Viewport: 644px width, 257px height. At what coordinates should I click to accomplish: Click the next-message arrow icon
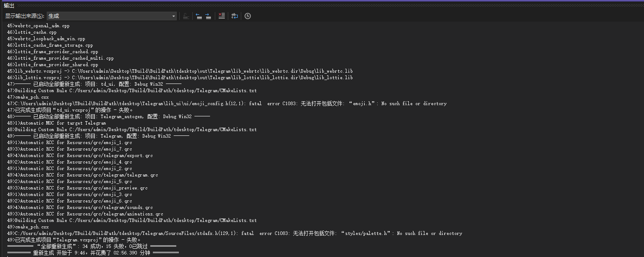point(208,16)
